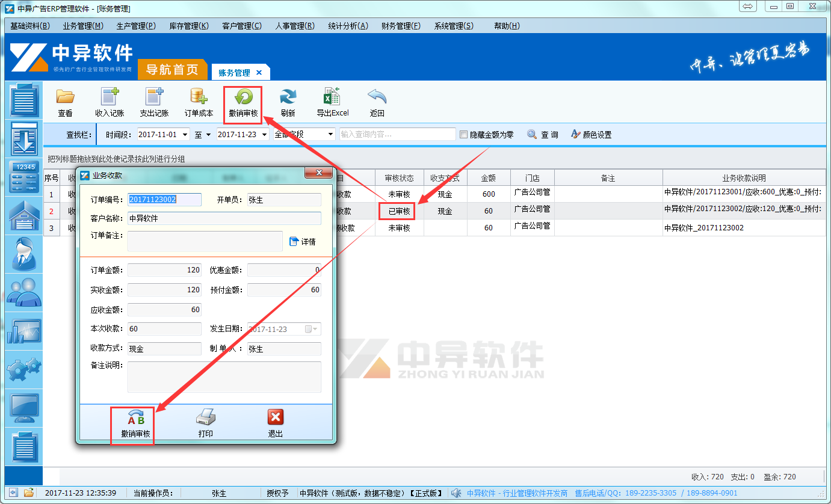
Task: Close the 账务管理 tab with its x
Action: coord(259,73)
